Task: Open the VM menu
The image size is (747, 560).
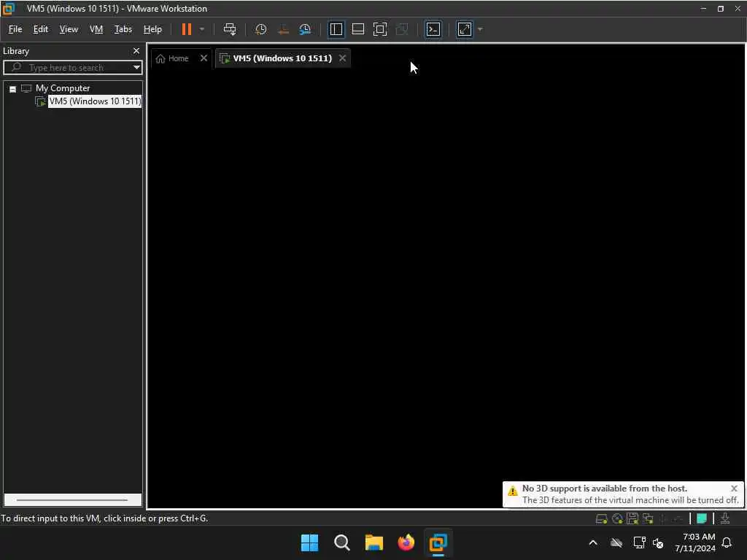Action: [96, 29]
